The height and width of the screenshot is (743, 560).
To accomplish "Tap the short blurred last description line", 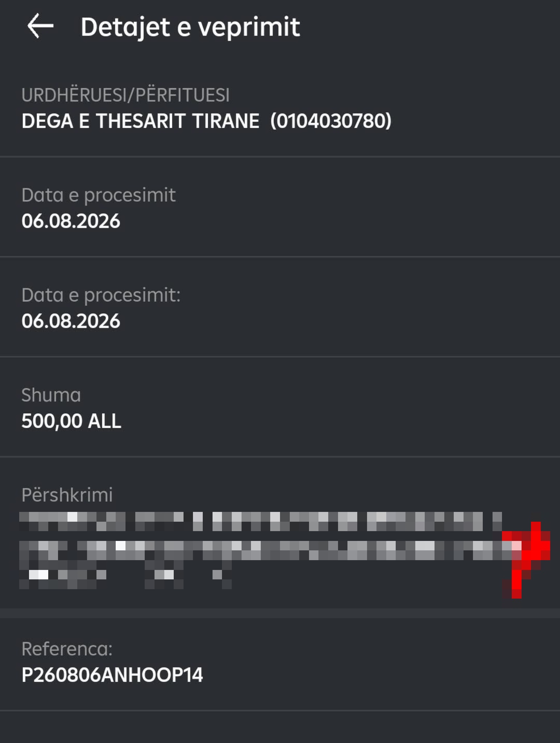I will (x=125, y=575).
